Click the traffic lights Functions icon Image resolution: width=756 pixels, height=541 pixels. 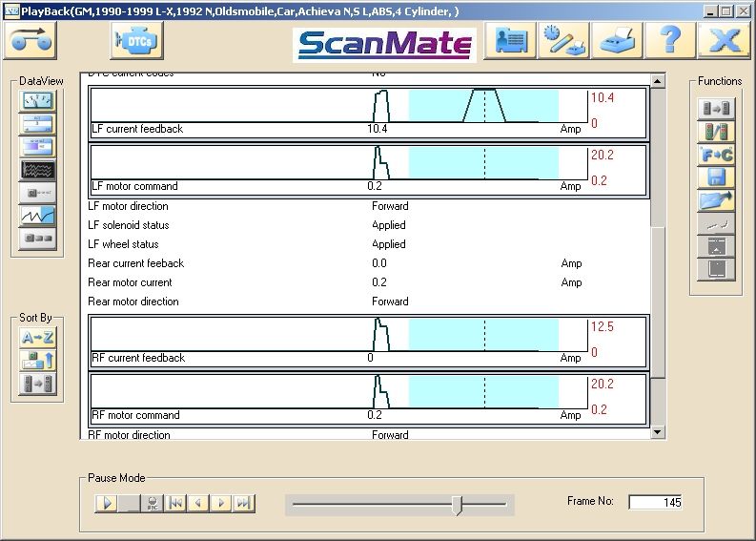(716, 132)
